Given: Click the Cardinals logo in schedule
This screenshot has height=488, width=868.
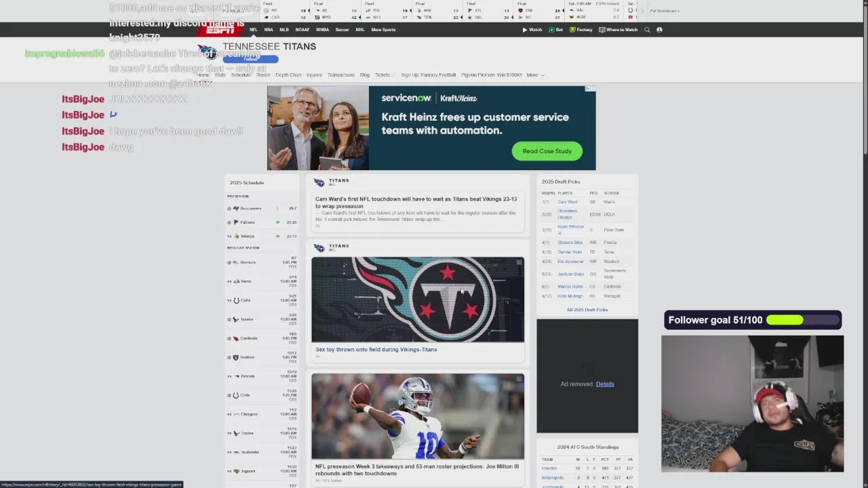Looking at the screenshot, I should pyautogui.click(x=236, y=338).
